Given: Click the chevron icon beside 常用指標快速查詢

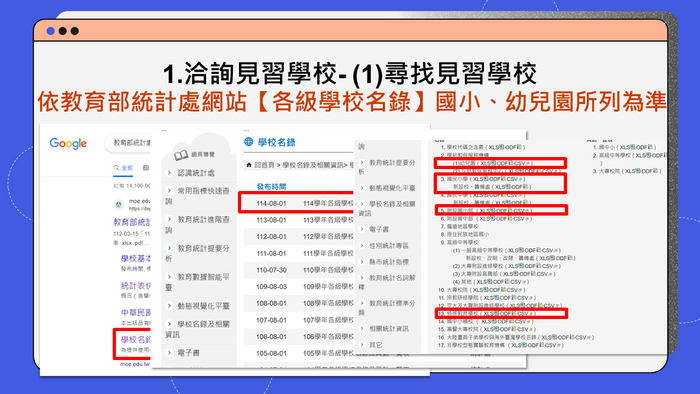Looking at the screenshot, I should [169, 191].
